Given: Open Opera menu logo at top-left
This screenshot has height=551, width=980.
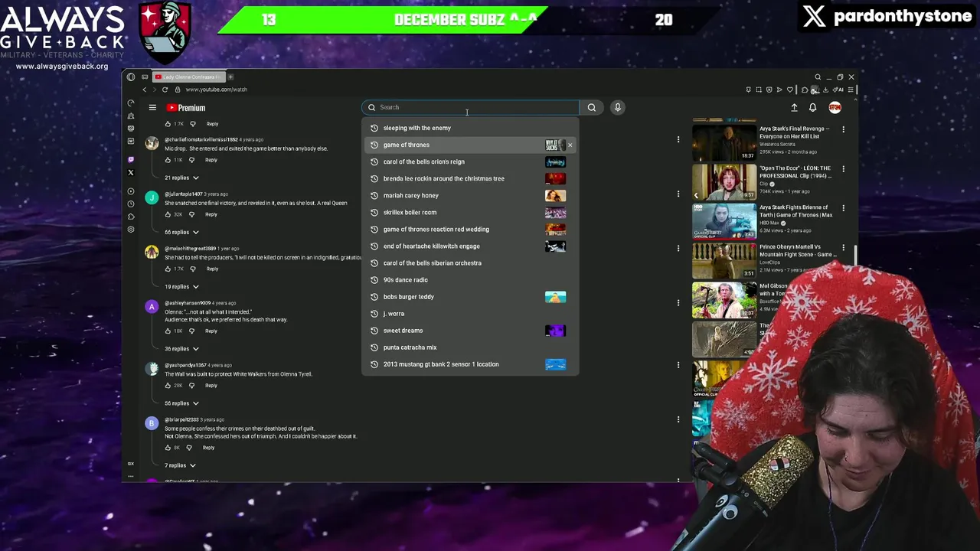Looking at the screenshot, I should (131, 77).
